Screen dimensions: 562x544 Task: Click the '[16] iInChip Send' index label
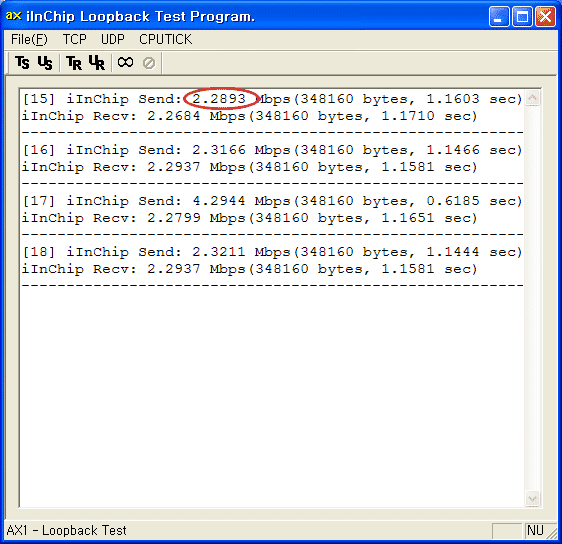pos(102,150)
